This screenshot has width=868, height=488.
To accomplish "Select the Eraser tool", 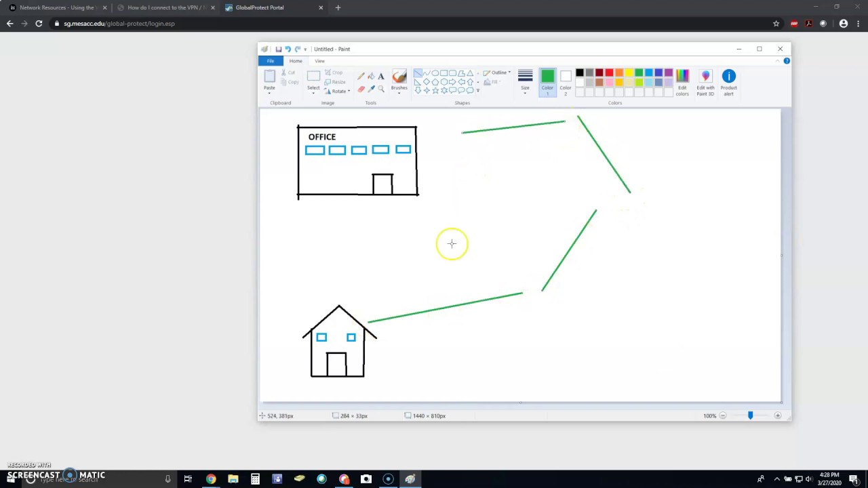I will click(x=361, y=89).
